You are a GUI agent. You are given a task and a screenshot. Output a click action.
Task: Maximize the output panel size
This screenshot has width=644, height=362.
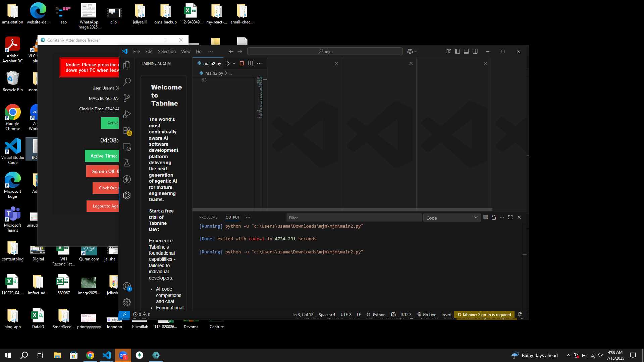pos(510,217)
